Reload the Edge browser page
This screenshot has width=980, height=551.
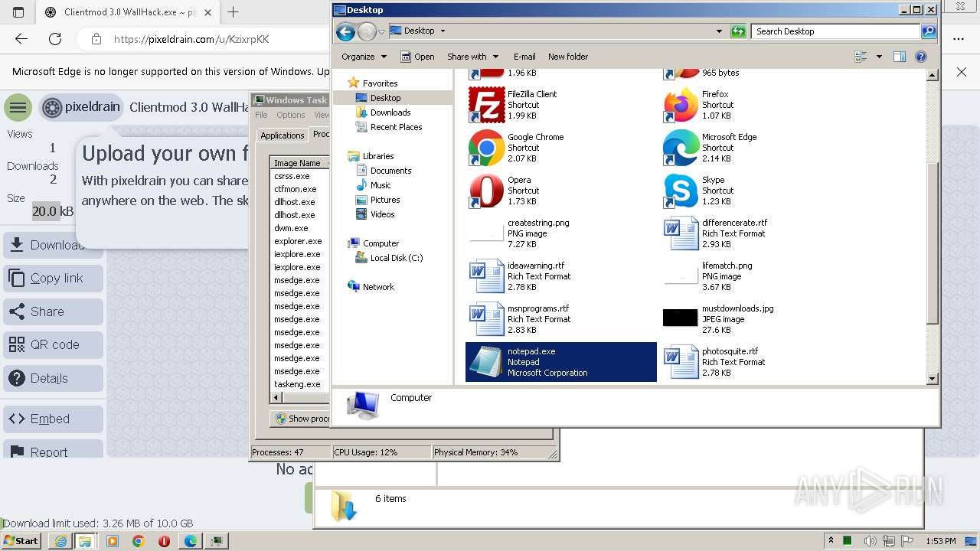55,39
